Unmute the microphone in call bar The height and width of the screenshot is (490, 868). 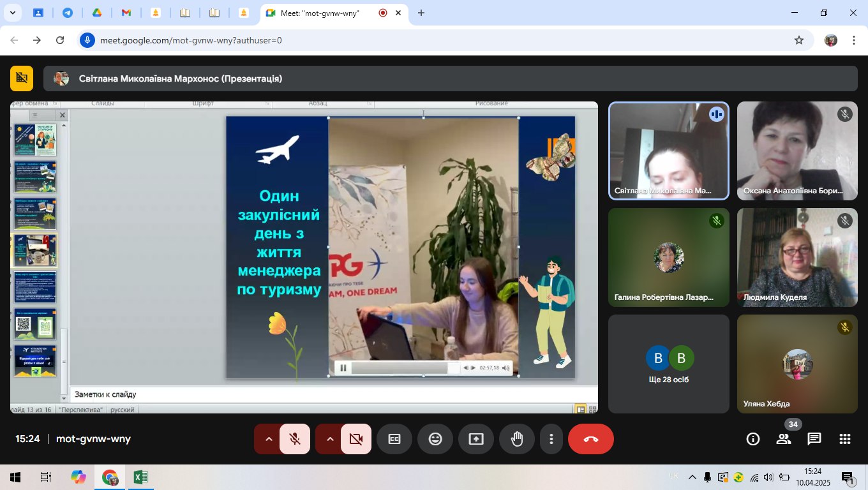point(295,439)
